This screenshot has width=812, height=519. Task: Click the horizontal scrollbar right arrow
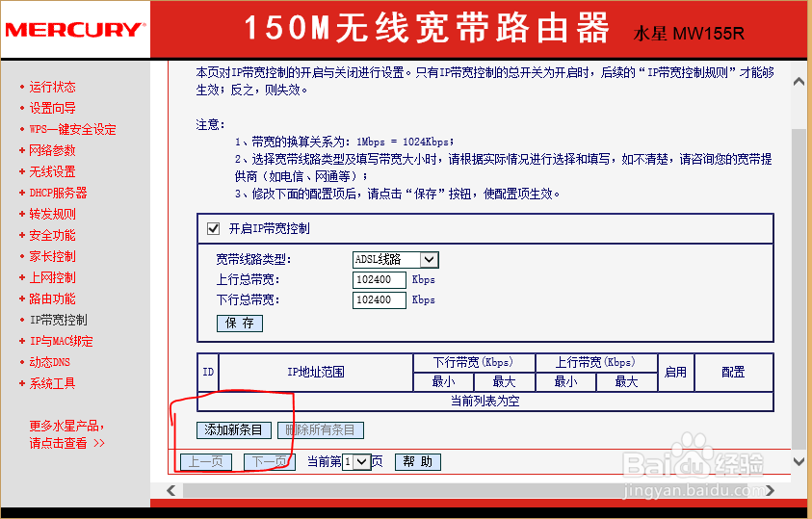click(x=770, y=490)
